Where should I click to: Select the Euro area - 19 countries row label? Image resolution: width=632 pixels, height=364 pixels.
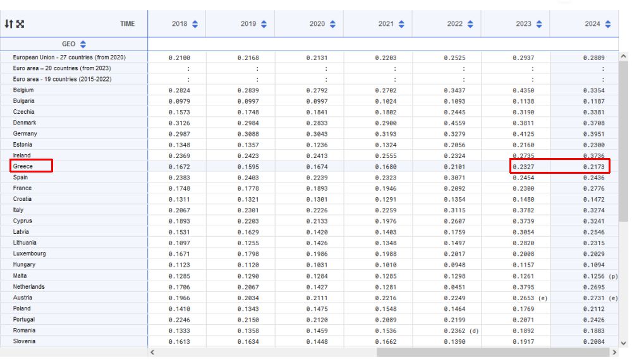(62, 79)
